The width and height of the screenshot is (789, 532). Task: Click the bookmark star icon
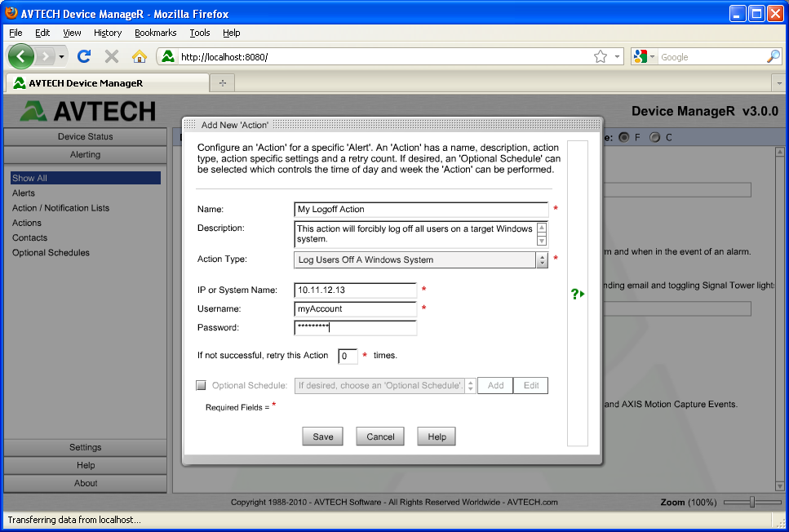pyautogui.click(x=601, y=56)
